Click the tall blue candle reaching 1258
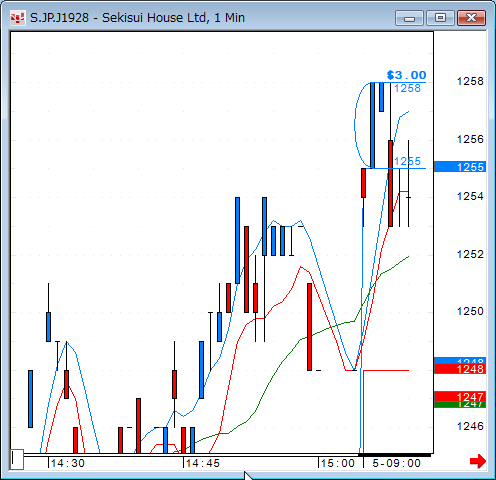This screenshot has height=480, width=496. [x=373, y=125]
